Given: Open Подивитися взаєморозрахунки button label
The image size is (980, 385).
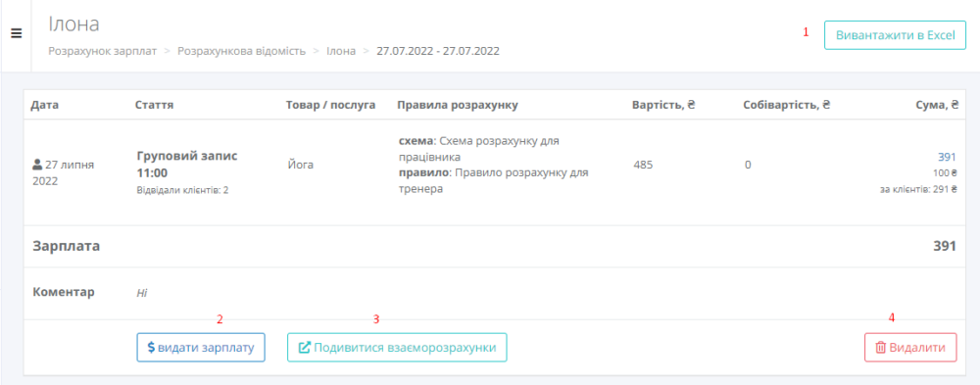Looking at the screenshot, I should tap(405, 348).
